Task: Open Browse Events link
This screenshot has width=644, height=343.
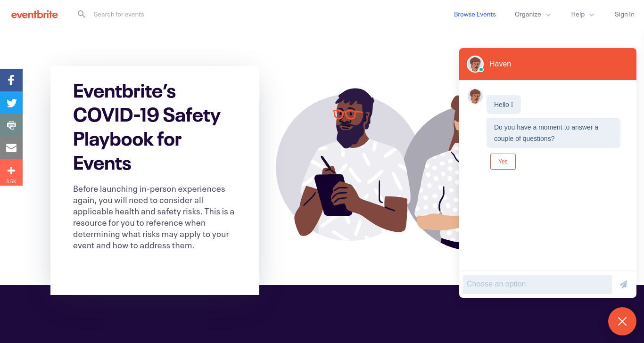Action: click(x=475, y=14)
